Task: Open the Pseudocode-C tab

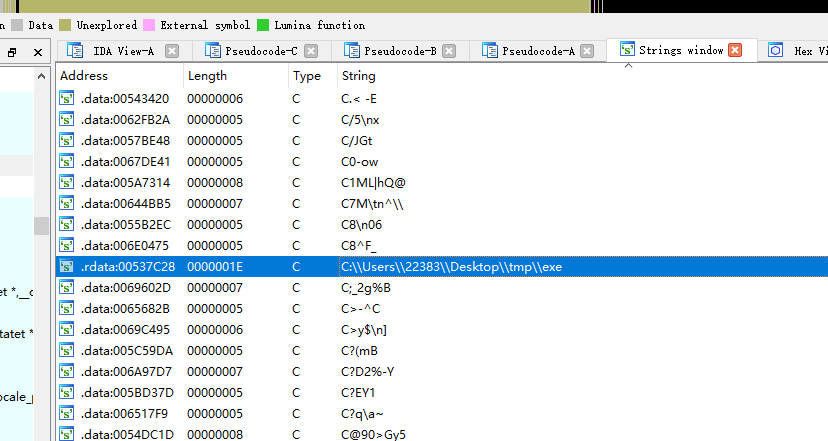Action: tap(261, 51)
